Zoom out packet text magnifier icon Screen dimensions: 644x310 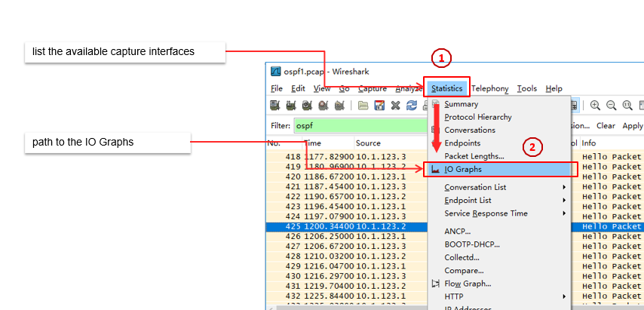(x=611, y=106)
